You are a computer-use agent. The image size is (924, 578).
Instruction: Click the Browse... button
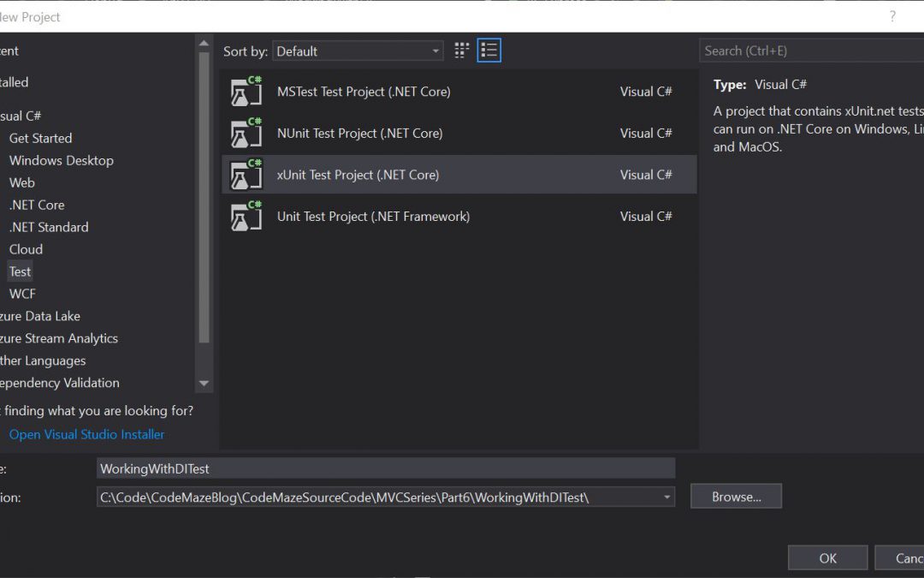tap(736, 497)
